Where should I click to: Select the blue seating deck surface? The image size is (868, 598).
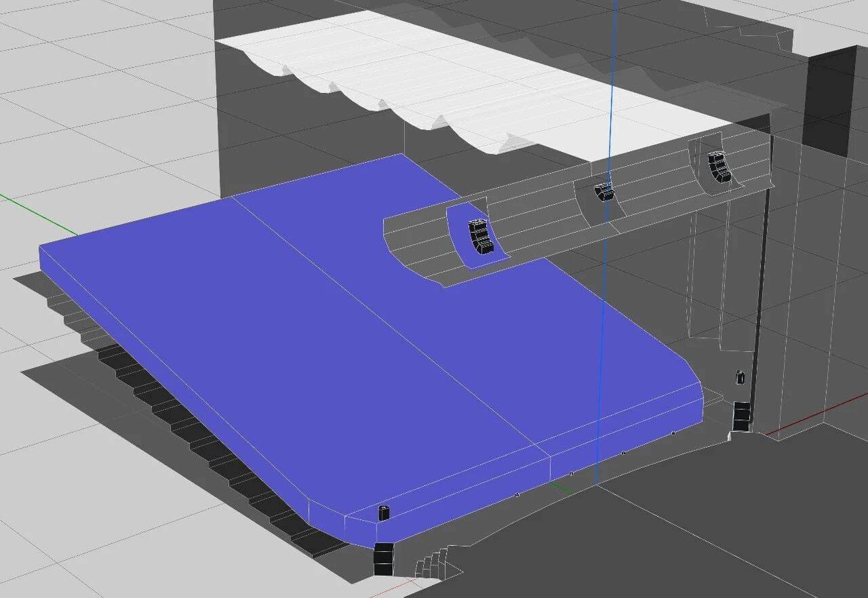click(x=305, y=353)
